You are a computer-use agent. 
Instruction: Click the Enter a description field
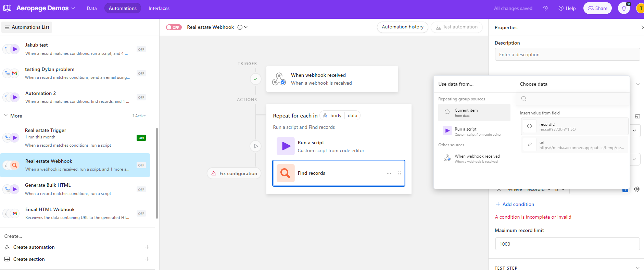[567, 54]
